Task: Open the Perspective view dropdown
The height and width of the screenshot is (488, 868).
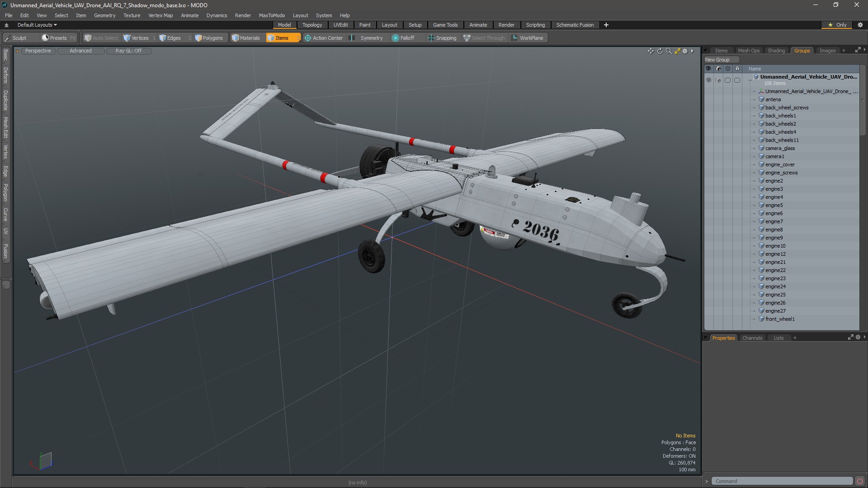Action: (x=38, y=51)
